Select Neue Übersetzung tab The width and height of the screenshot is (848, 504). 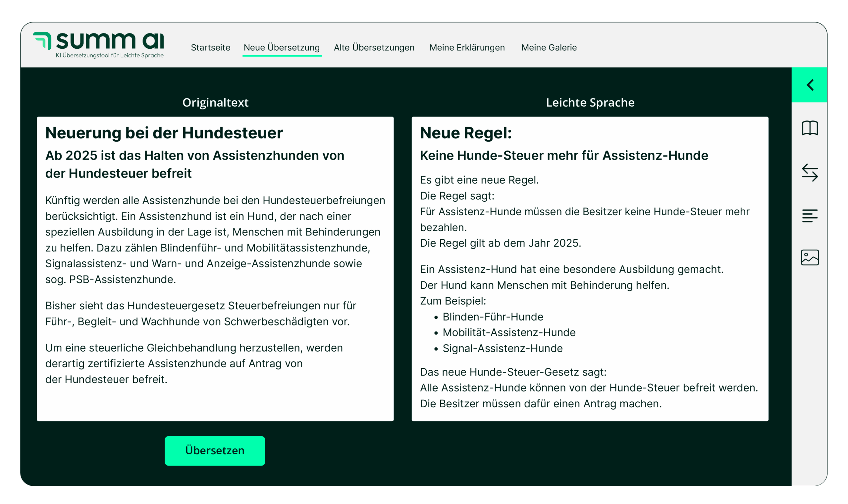point(281,48)
